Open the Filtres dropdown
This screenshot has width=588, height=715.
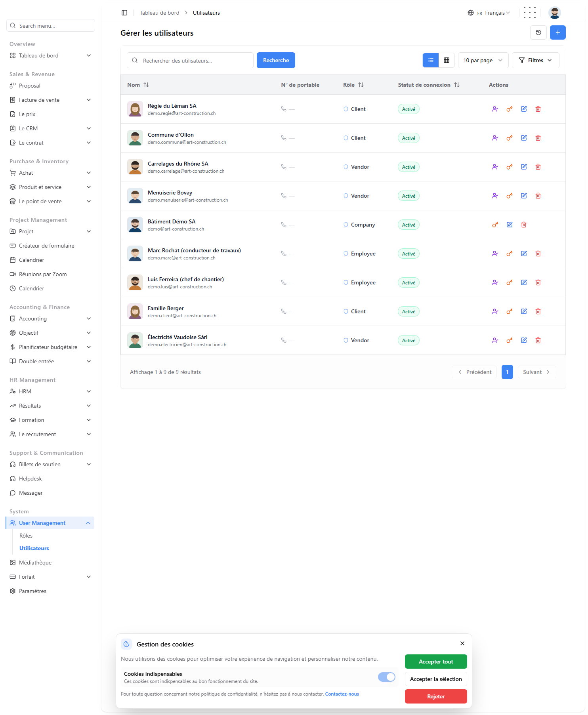[536, 60]
